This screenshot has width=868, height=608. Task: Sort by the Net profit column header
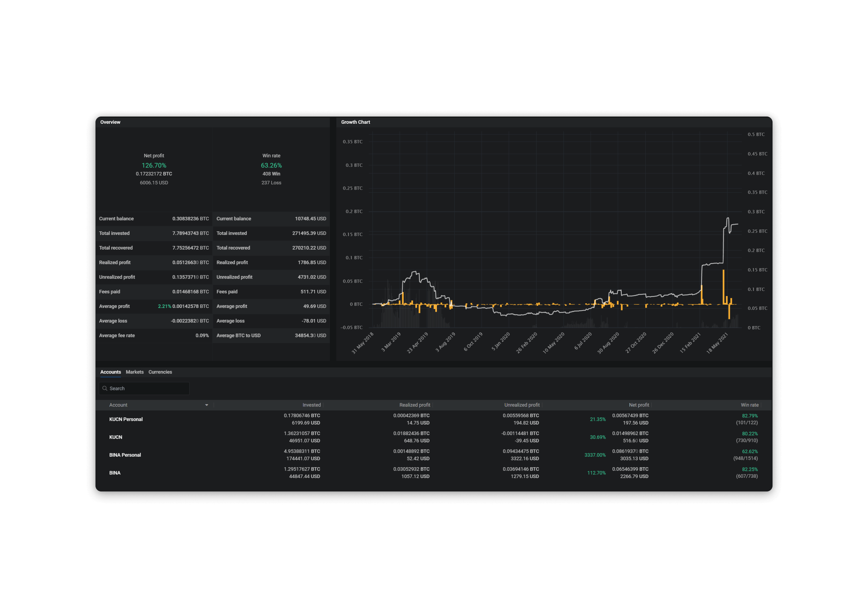[x=639, y=405]
